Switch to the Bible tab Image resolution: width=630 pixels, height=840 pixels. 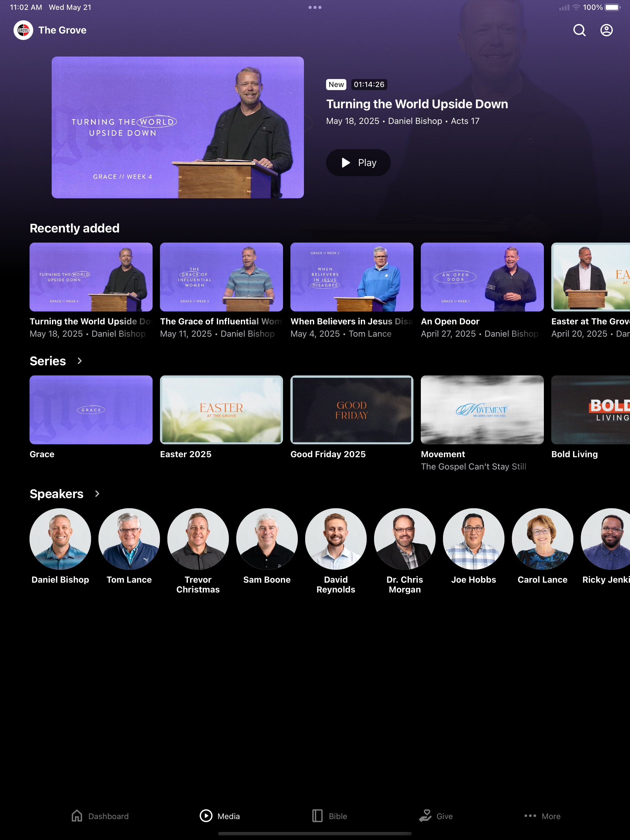click(329, 816)
